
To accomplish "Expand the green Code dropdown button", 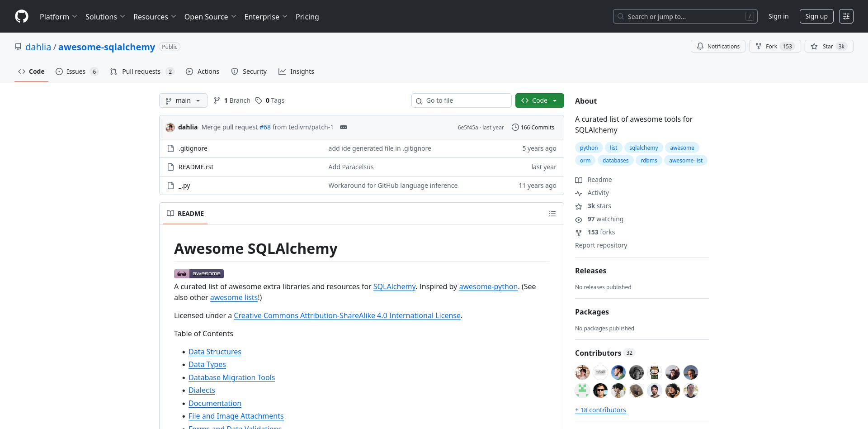I will 539,100.
